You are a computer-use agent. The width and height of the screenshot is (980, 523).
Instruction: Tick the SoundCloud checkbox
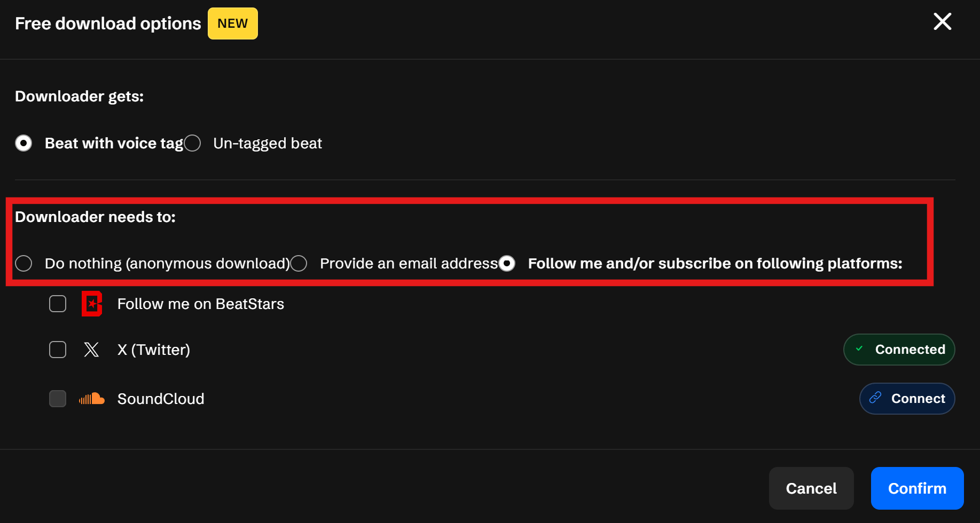point(58,399)
